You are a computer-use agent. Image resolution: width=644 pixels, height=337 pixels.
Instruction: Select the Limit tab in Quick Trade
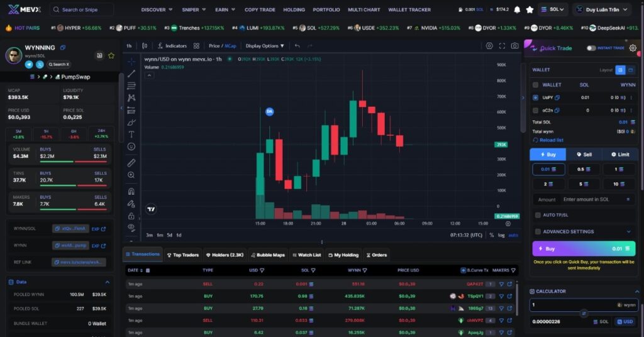[620, 154]
